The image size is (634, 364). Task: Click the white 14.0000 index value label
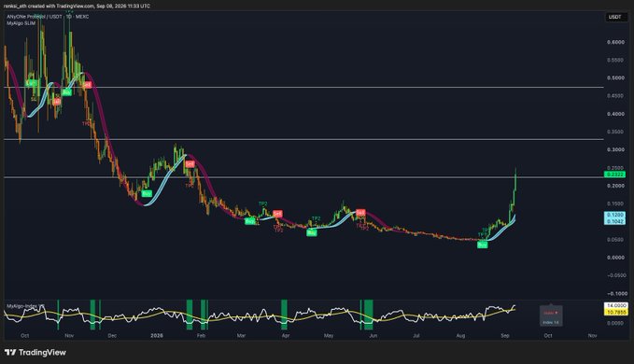point(615,306)
